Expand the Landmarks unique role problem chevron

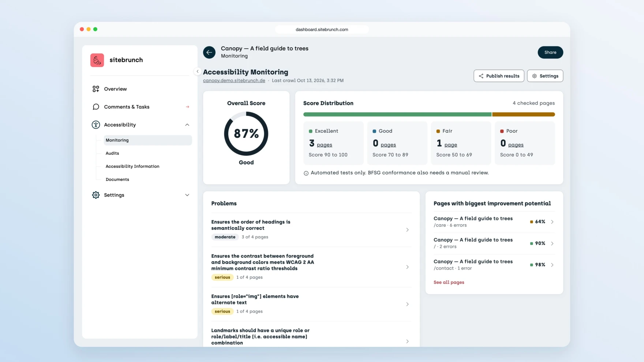(407, 341)
